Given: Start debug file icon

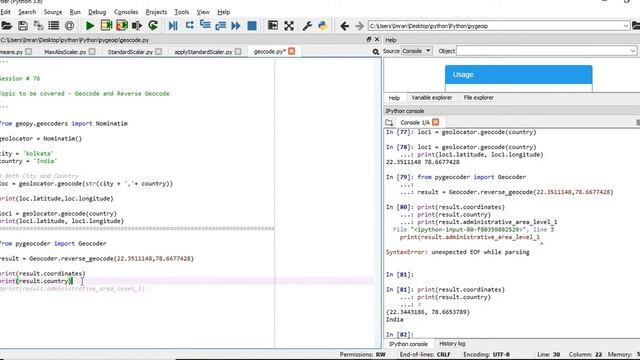Looking at the screenshot, I should pos(173,26).
